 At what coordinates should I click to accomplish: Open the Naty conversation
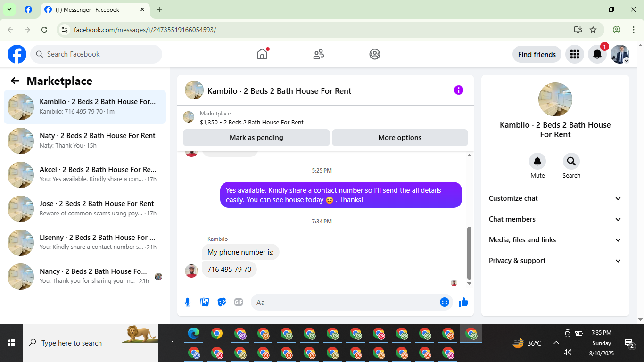[85, 141]
